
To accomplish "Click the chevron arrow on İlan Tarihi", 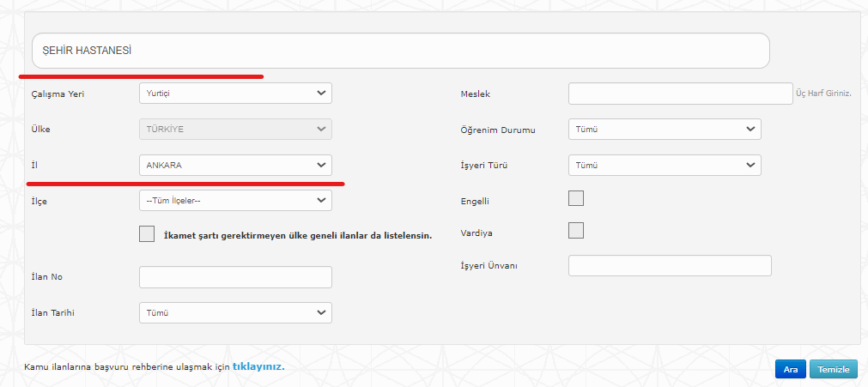I will tap(321, 313).
